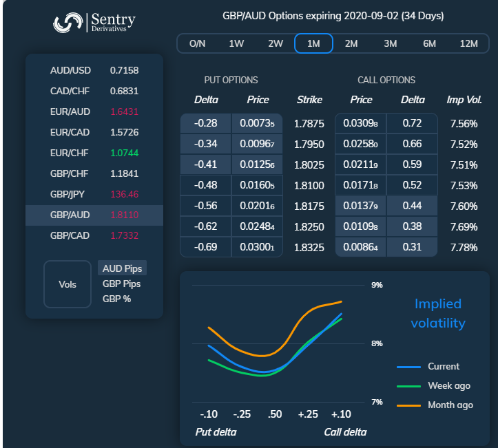Viewport: 498px width, 448px height.
Task: Click the GBP/AUD Options expiring header
Action: pyautogui.click(x=333, y=16)
